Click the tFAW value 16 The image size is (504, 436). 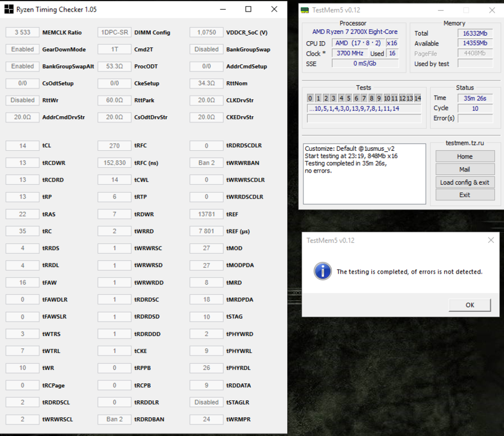[x=22, y=282]
